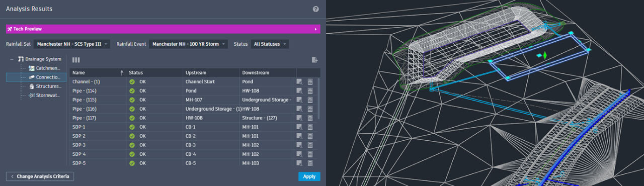Open details report for SDP-5

click(x=310, y=163)
